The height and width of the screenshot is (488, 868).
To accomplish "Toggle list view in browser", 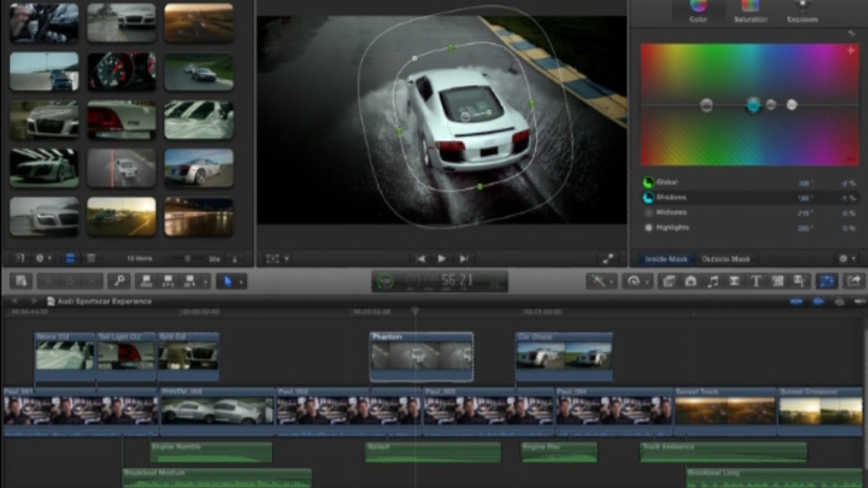I will (91, 259).
